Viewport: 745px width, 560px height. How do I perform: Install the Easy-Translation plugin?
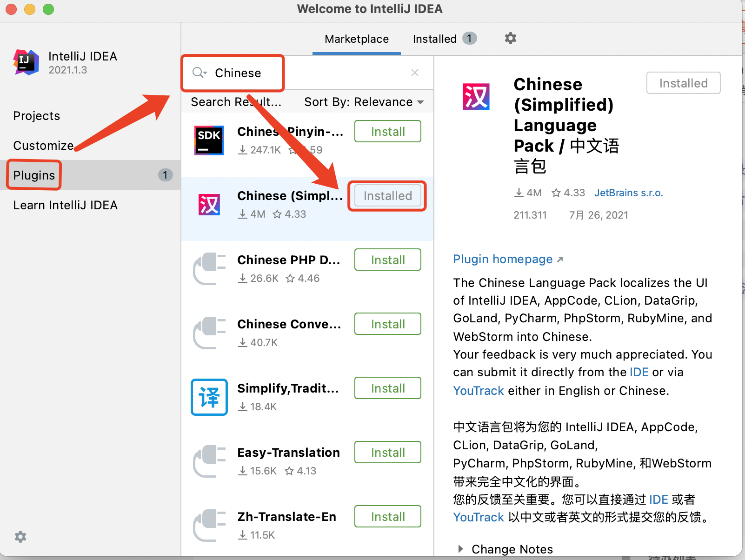click(x=388, y=453)
